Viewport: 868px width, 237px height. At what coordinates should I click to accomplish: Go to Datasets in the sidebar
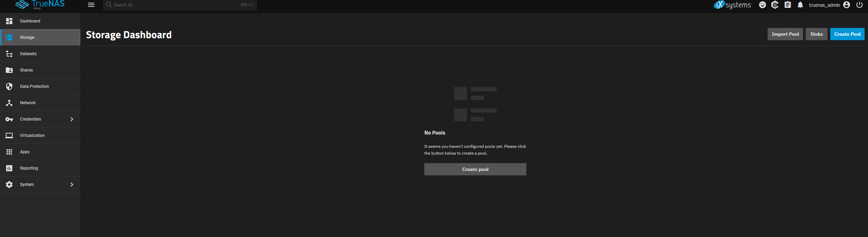point(28,54)
